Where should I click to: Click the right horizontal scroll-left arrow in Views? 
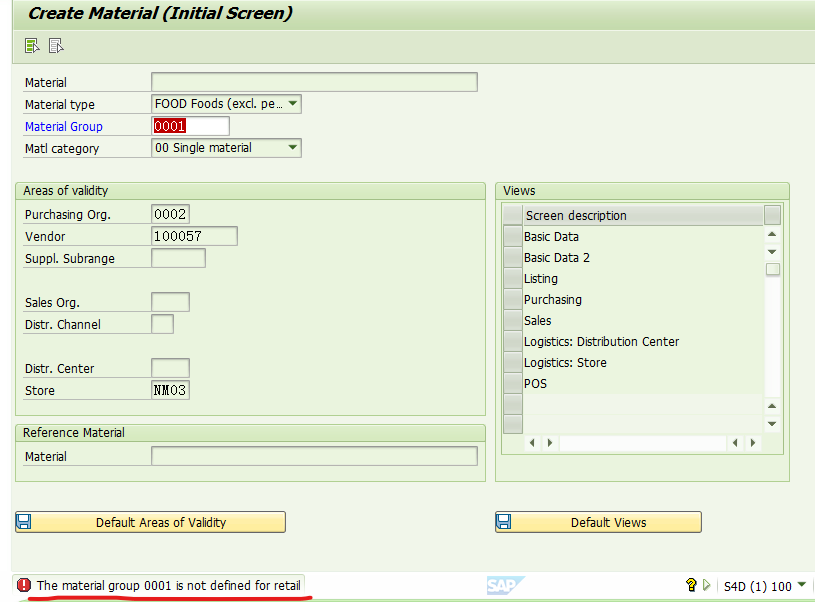point(735,443)
